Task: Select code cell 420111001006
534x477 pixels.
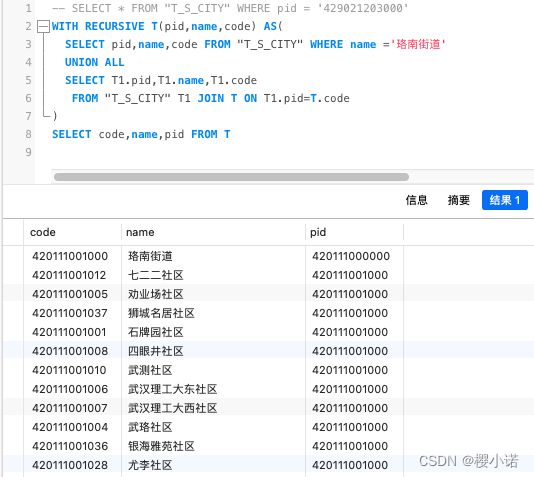Action: (70, 389)
